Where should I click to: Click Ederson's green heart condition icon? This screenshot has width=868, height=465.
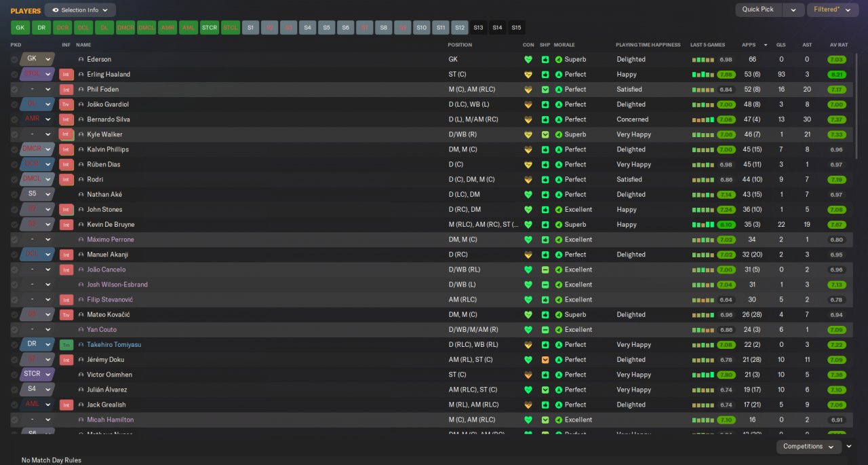528,60
